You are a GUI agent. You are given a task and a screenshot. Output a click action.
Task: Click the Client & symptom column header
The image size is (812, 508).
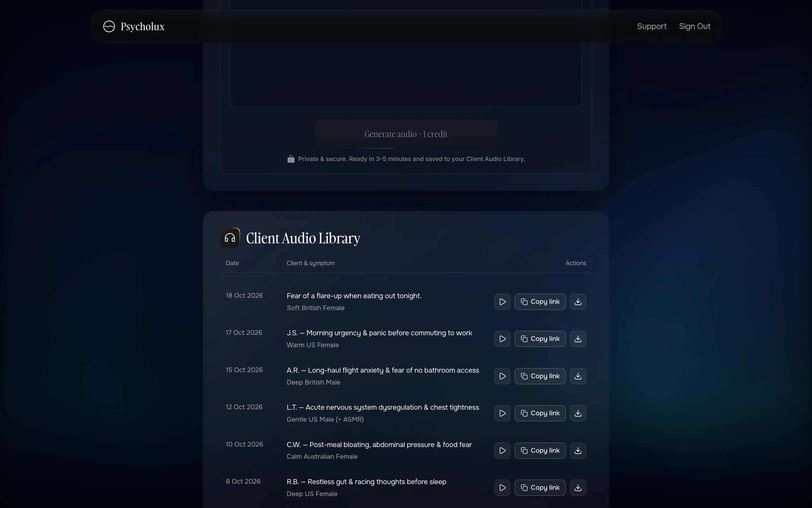(x=310, y=263)
